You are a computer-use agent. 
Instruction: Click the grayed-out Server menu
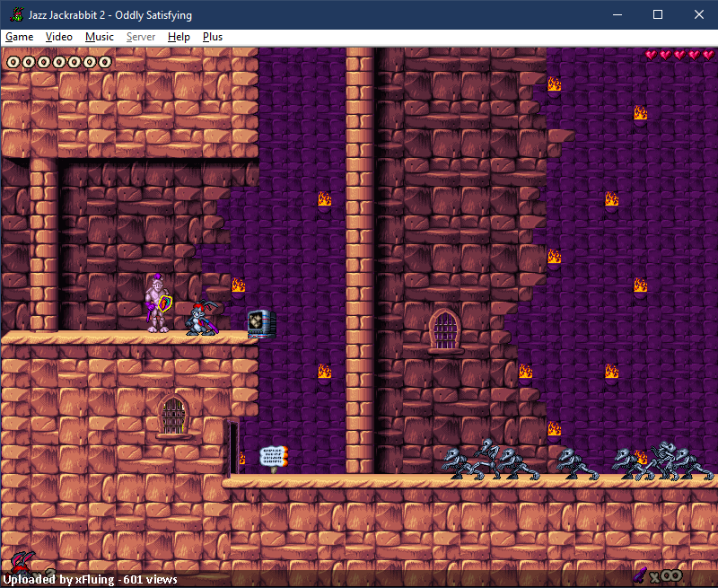pos(141,37)
